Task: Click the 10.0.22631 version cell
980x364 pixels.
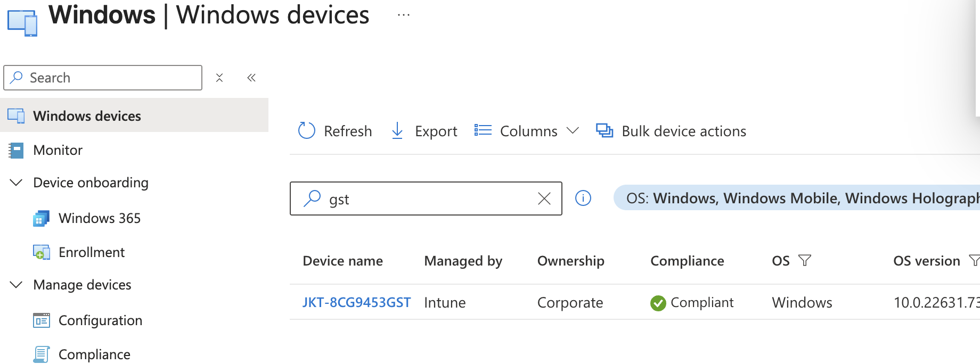Action: point(936,302)
